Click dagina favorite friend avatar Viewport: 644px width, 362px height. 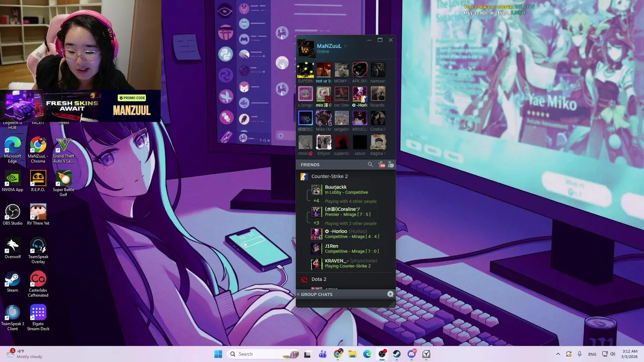pos(378,142)
